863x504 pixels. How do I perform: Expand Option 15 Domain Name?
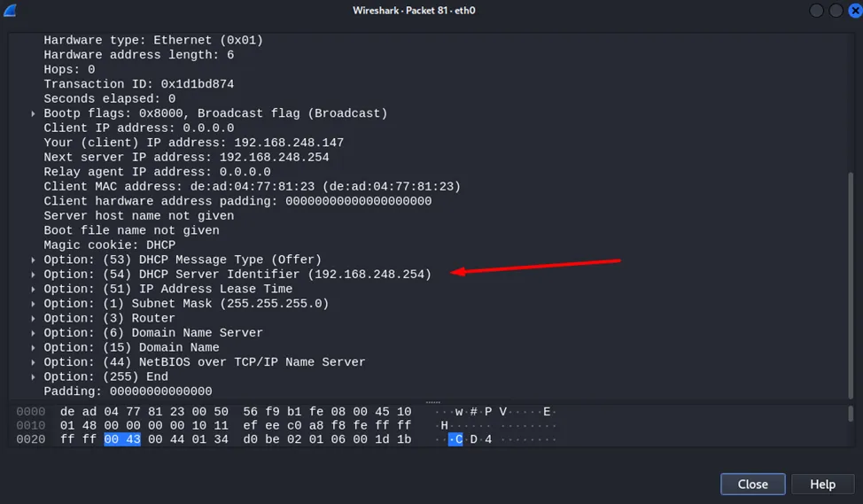[x=34, y=347]
